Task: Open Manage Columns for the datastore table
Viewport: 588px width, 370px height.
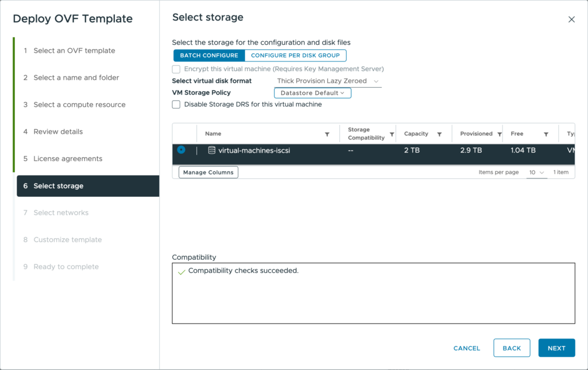Action: (x=208, y=172)
